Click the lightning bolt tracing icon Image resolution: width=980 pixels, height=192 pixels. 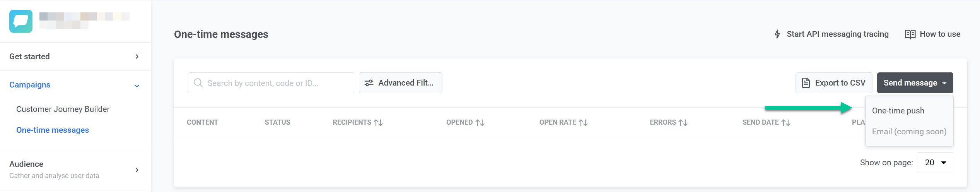(777, 34)
